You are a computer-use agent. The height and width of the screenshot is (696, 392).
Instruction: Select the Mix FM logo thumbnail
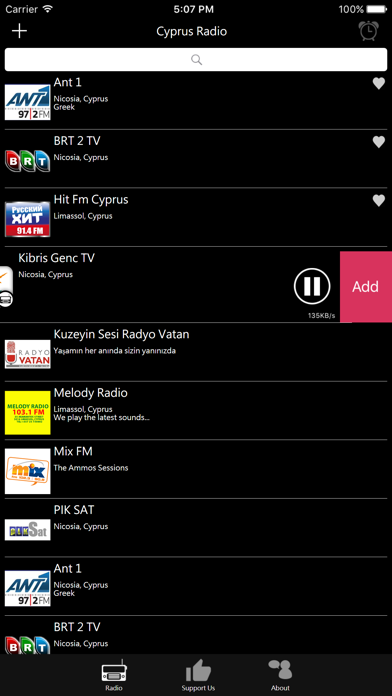[x=28, y=471]
